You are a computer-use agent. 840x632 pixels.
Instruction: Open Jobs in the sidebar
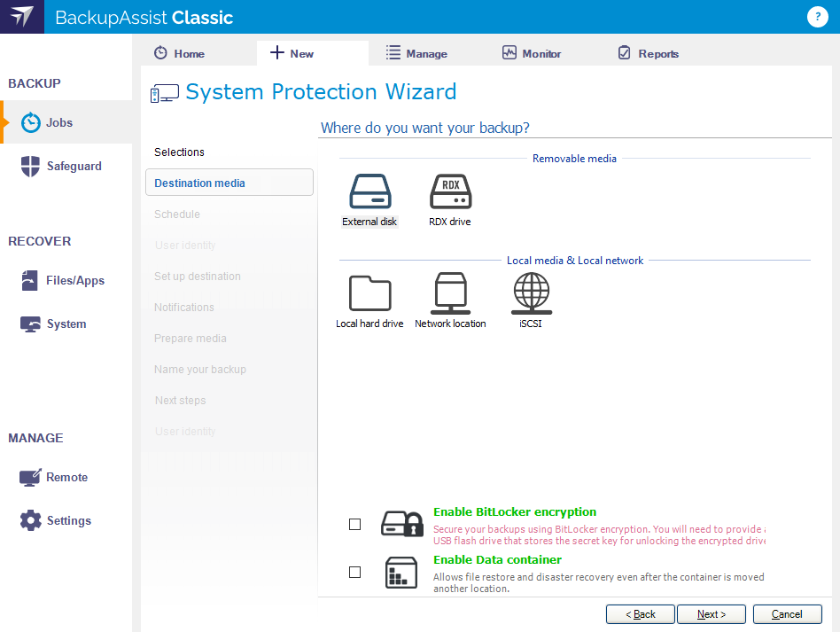pyautogui.click(x=59, y=122)
